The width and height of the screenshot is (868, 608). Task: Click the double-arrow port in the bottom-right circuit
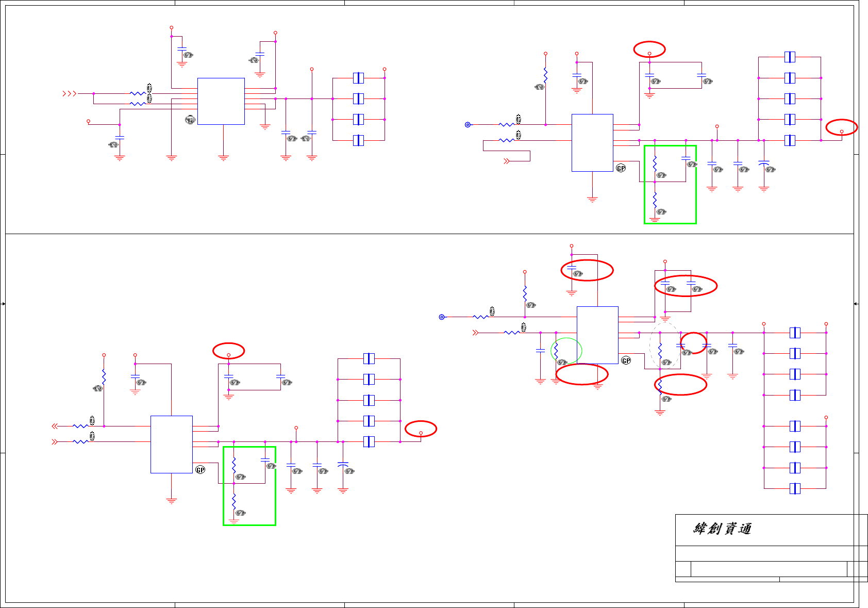coord(475,333)
